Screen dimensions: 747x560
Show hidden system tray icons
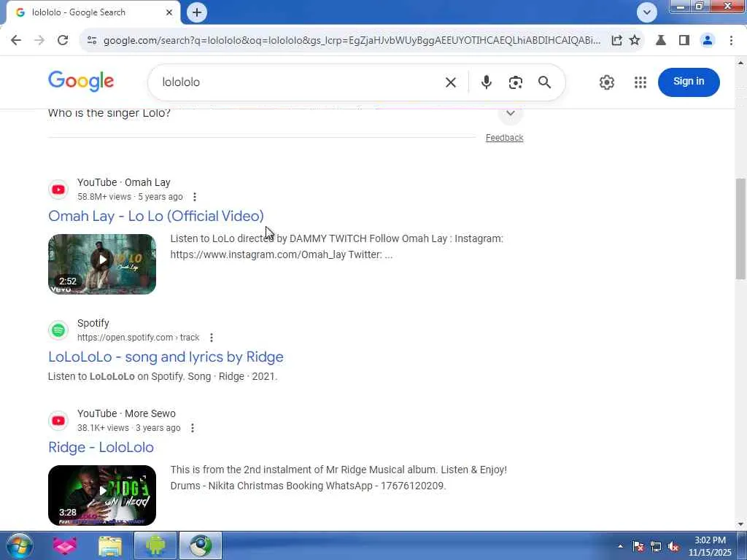coord(620,546)
